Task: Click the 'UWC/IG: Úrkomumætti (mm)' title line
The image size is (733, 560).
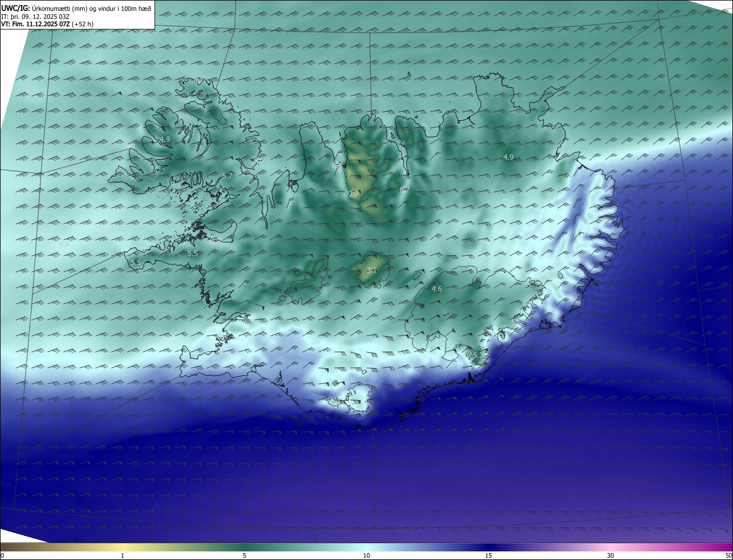Action: click(x=77, y=8)
